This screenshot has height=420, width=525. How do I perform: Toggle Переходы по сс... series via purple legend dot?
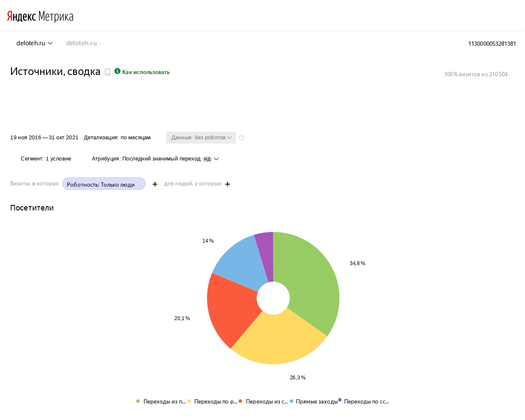[x=340, y=400]
